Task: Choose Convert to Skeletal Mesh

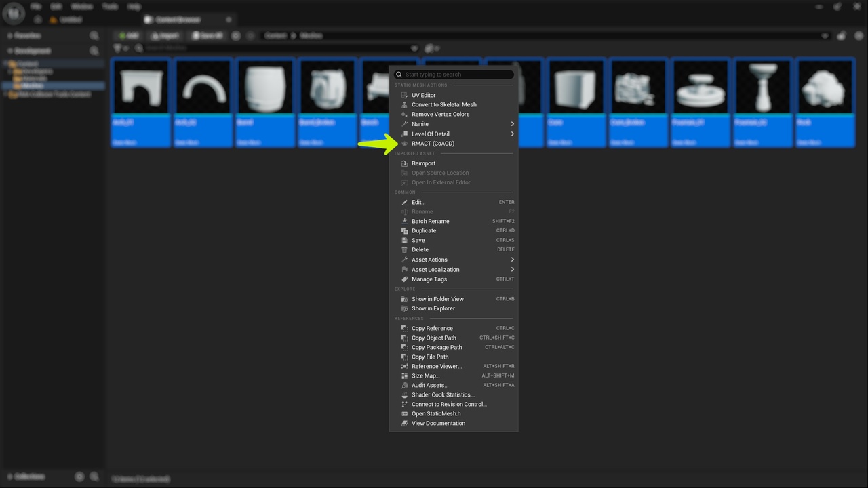Action: click(454, 104)
